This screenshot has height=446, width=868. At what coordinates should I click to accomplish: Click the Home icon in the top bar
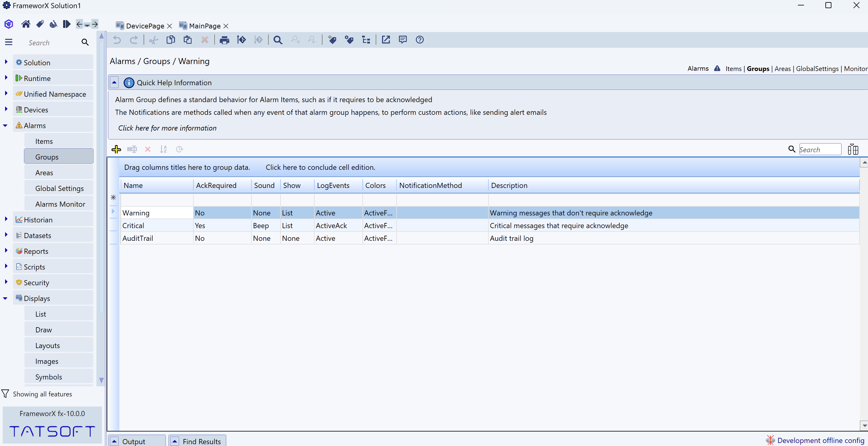point(26,24)
